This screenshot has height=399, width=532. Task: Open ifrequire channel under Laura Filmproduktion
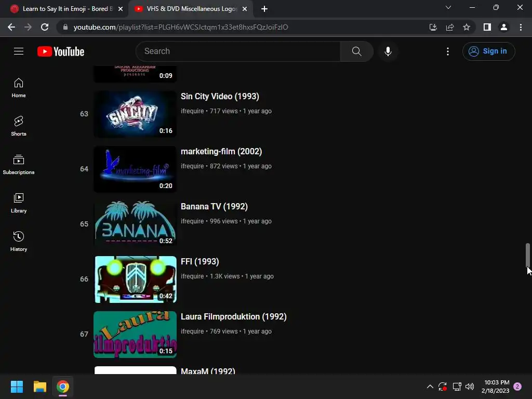(x=192, y=331)
